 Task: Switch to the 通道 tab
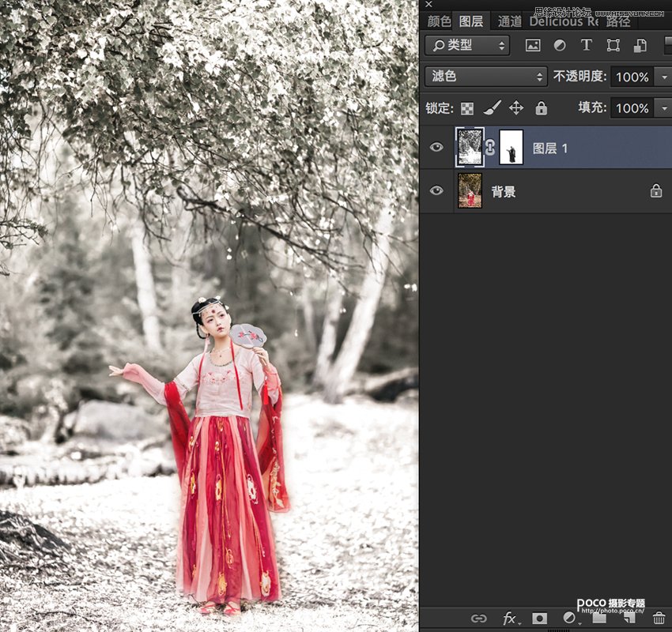pyautogui.click(x=509, y=21)
